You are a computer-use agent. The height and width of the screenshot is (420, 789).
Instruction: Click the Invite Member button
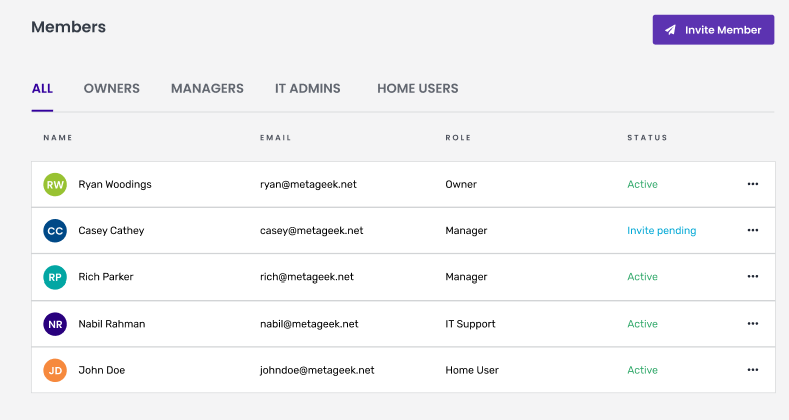(713, 30)
